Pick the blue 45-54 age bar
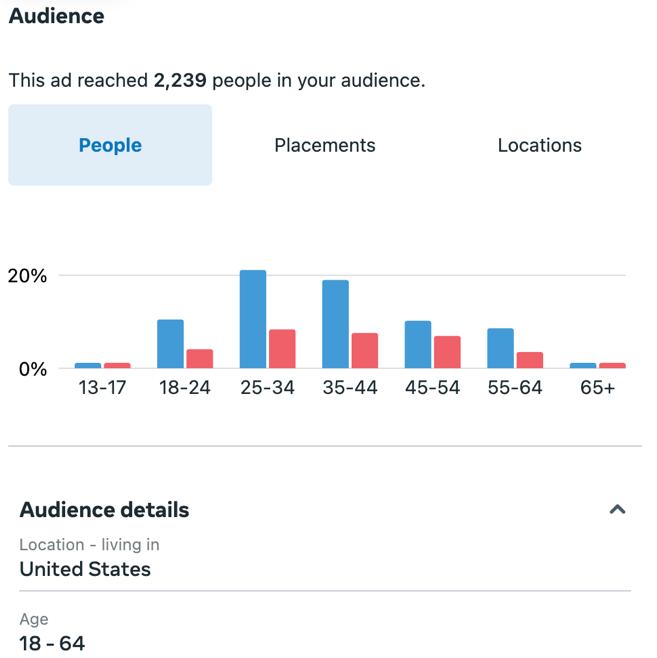 418,344
